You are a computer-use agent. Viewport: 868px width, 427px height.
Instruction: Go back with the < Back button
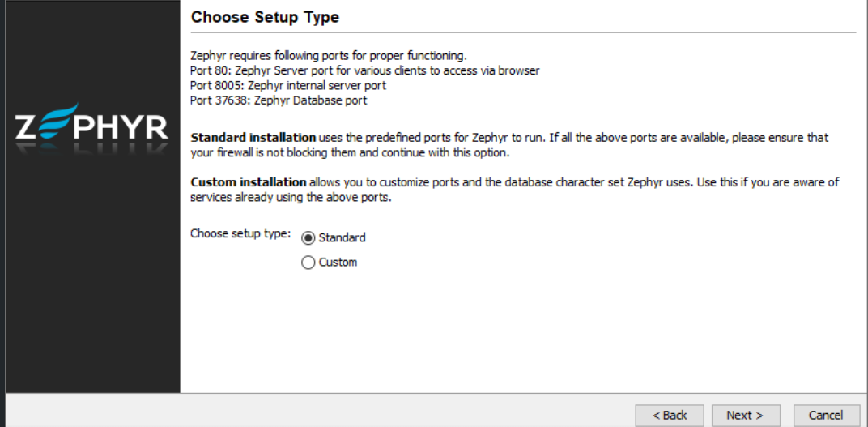pyautogui.click(x=670, y=416)
